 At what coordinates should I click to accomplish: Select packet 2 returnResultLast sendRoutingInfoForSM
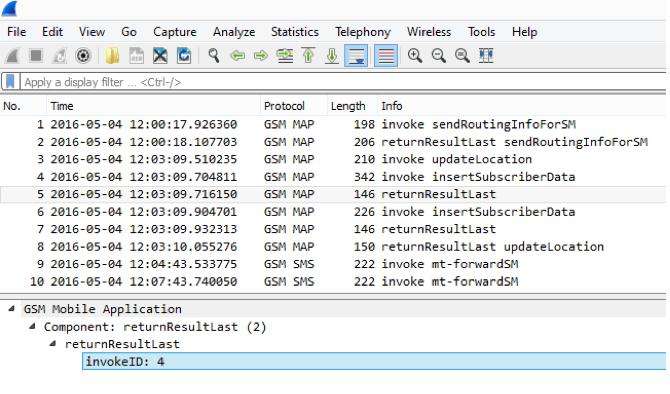333,142
